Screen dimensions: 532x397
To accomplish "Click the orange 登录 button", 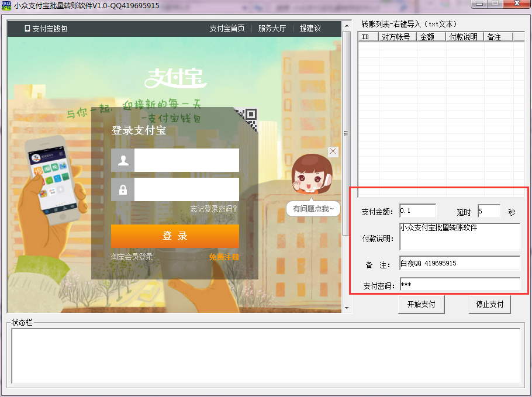I will [x=175, y=236].
